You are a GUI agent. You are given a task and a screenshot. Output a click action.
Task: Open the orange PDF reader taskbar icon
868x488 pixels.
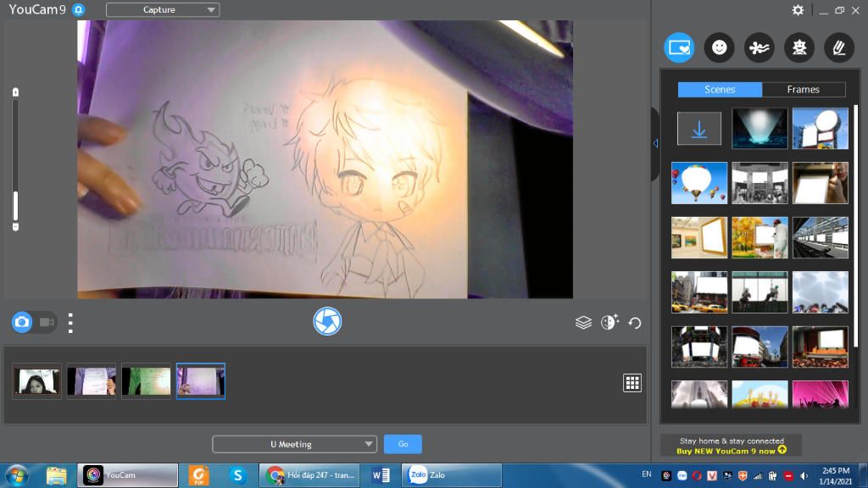[198, 475]
